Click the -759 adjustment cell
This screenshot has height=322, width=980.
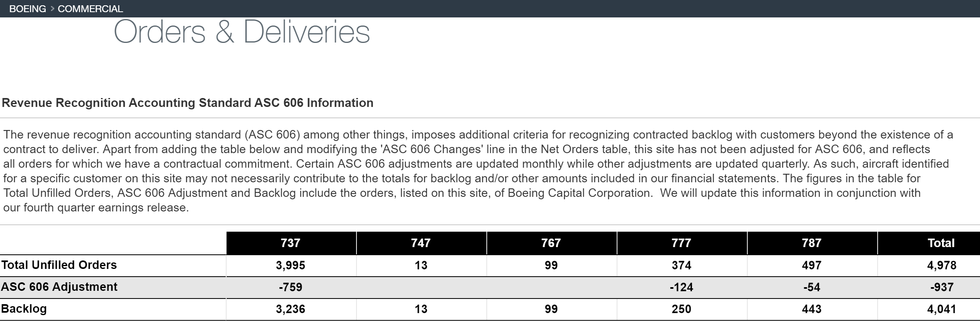point(291,287)
